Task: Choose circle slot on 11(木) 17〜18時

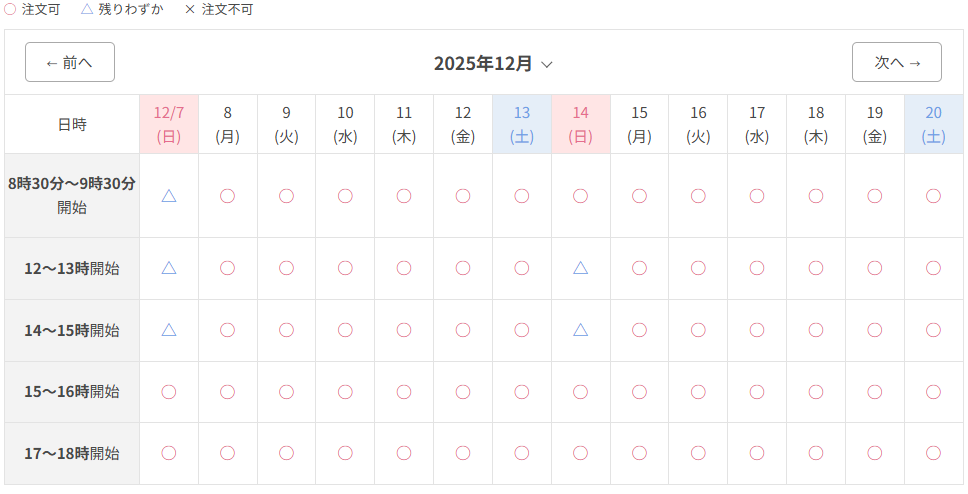Action: tap(404, 453)
